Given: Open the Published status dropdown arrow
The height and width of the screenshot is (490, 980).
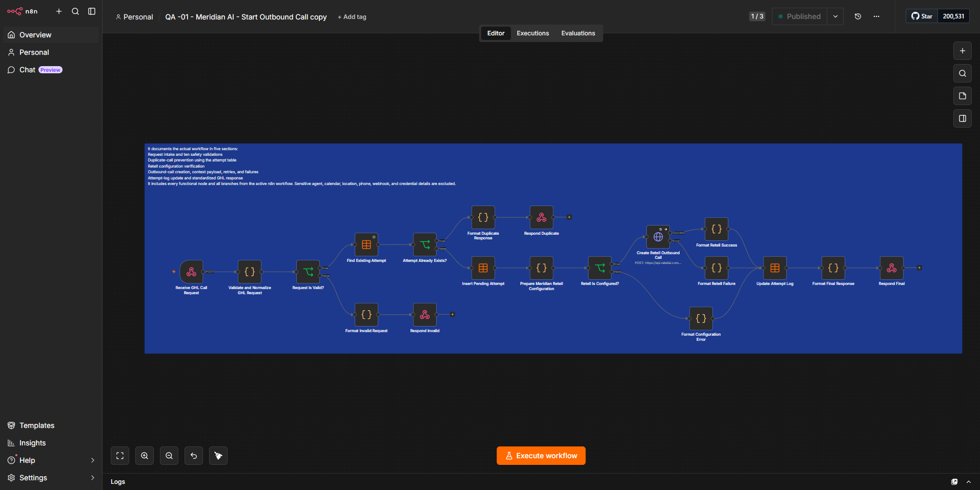Looking at the screenshot, I should tap(835, 16).
